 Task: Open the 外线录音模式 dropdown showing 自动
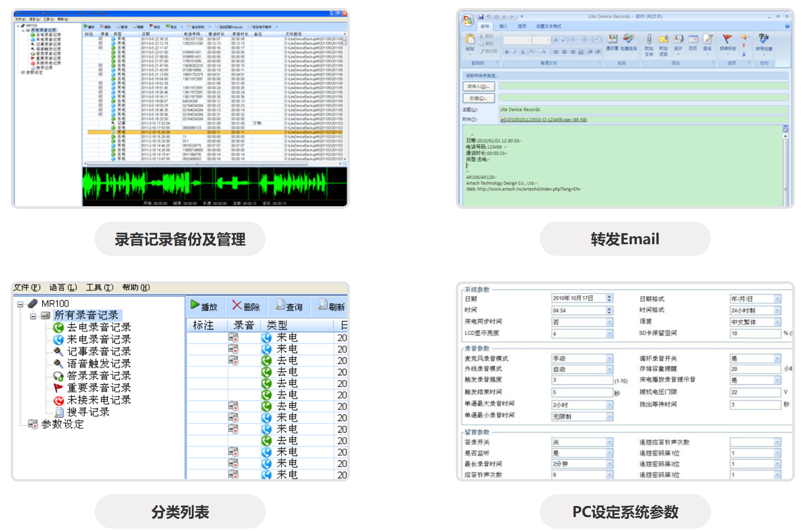pos(582,369)
